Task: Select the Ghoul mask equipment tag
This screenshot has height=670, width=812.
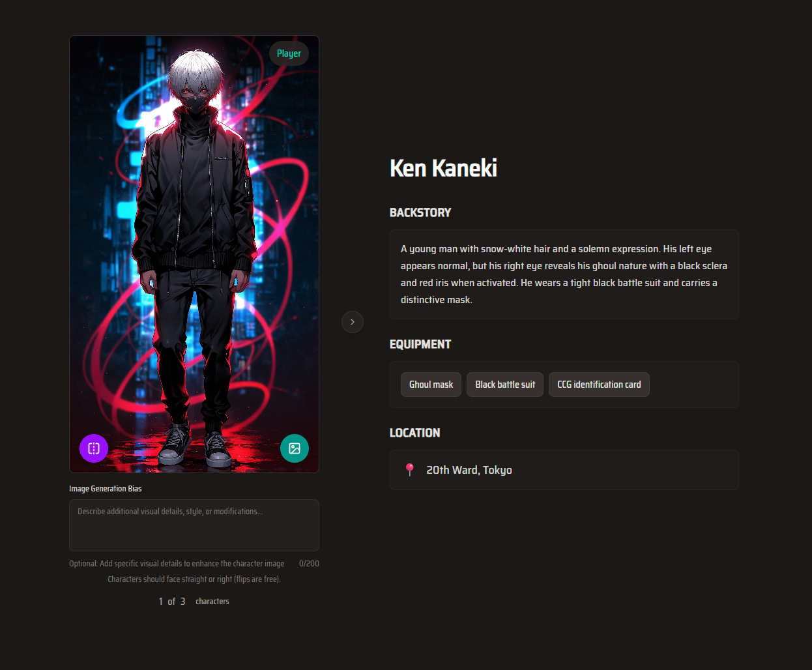Action: tap(431, 385)
